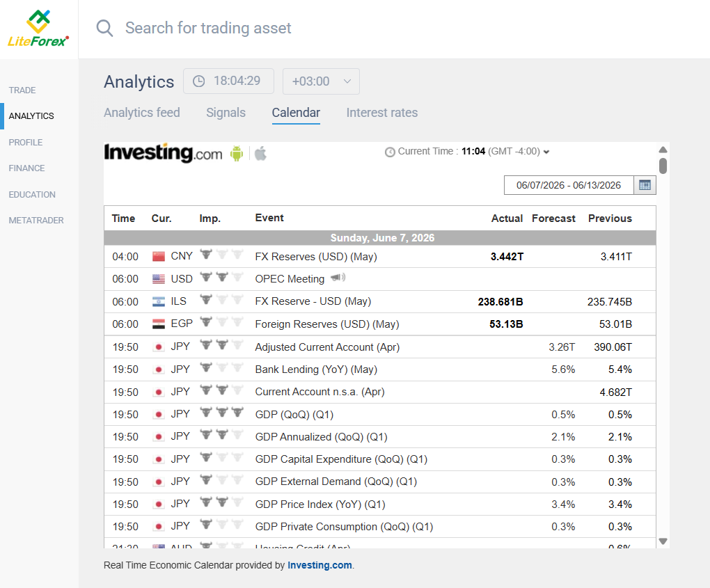Image resolution: width=710 pixels, height=588 pixels.
Task: Click the China flag in CNY row
Action: click(x=159, y=257)
